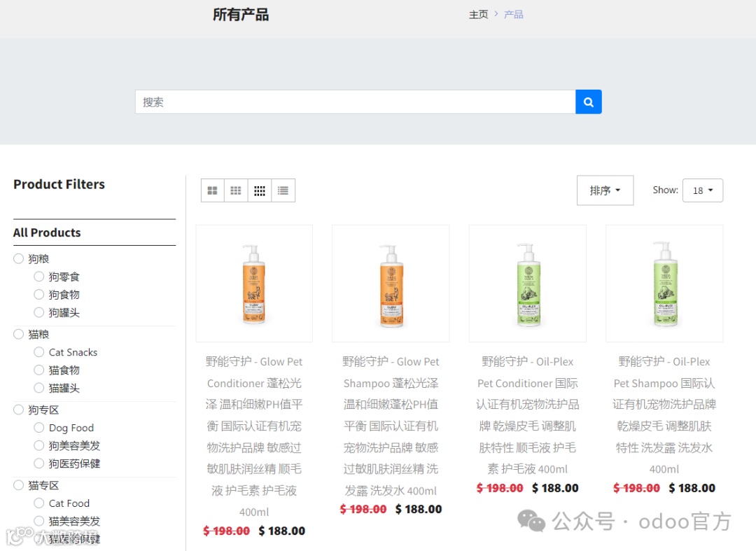
Task: Go to 主页 breadcrumb link
Action: click(478, 15)
